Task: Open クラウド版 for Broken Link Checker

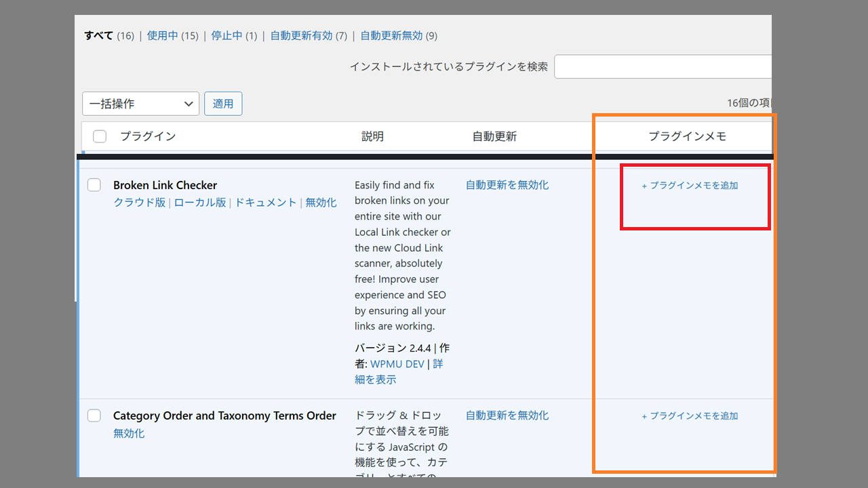Action: 139,202
